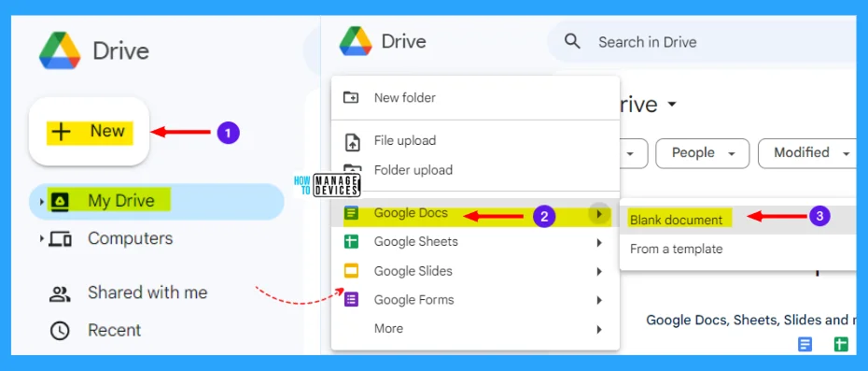This screenshot has height=371, width=868.
Task: Select Google Forms in the menu
Action: point(475,300)
